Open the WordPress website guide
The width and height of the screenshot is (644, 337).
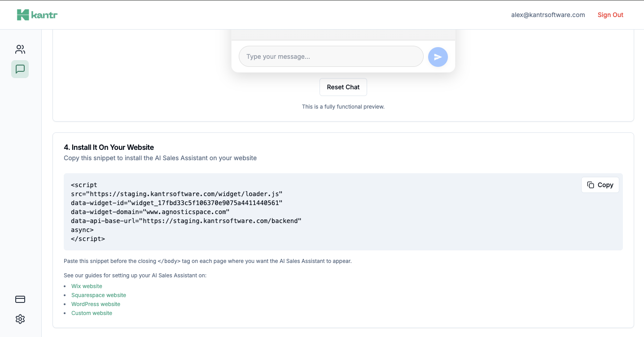pos(96,304)
